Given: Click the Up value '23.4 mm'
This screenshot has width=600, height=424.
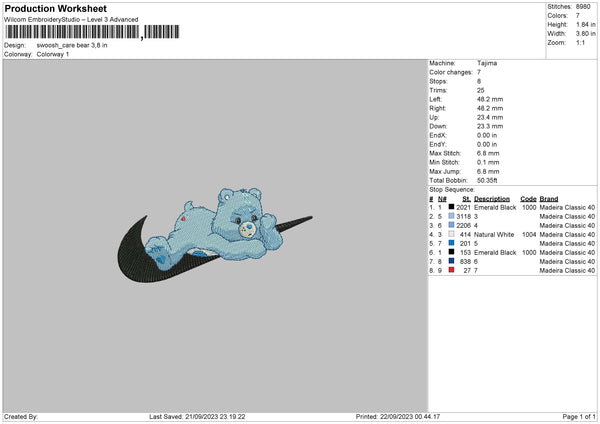Looking at the screenshot, I should [490, 117].
